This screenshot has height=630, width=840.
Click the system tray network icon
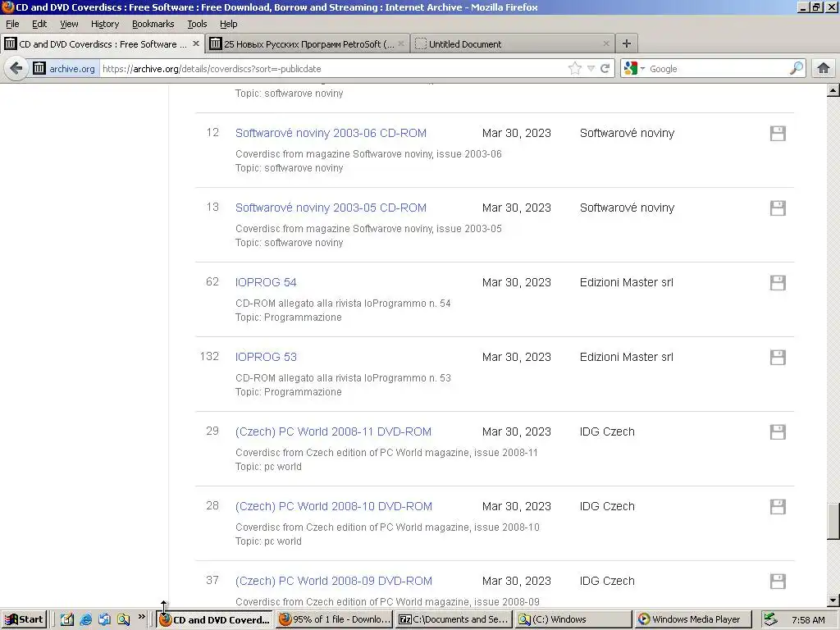click(x=770, y=619)
